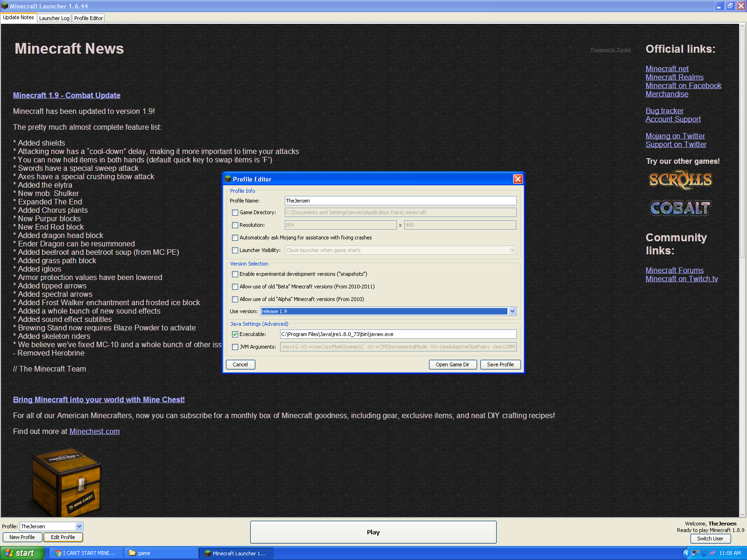Switch to the Launcher Log tab
The image size is (747, 560).
click(x=54, y=18)
